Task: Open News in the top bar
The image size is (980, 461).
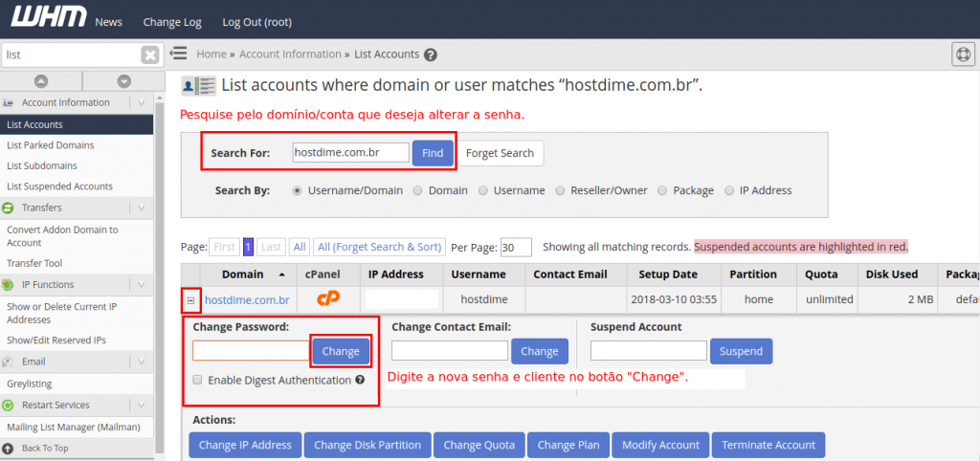Action: pyautogui.click(x=109, y=23)
